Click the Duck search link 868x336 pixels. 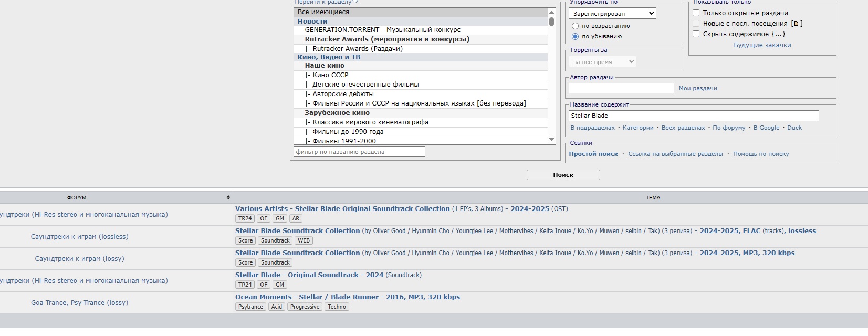[794, 128]
